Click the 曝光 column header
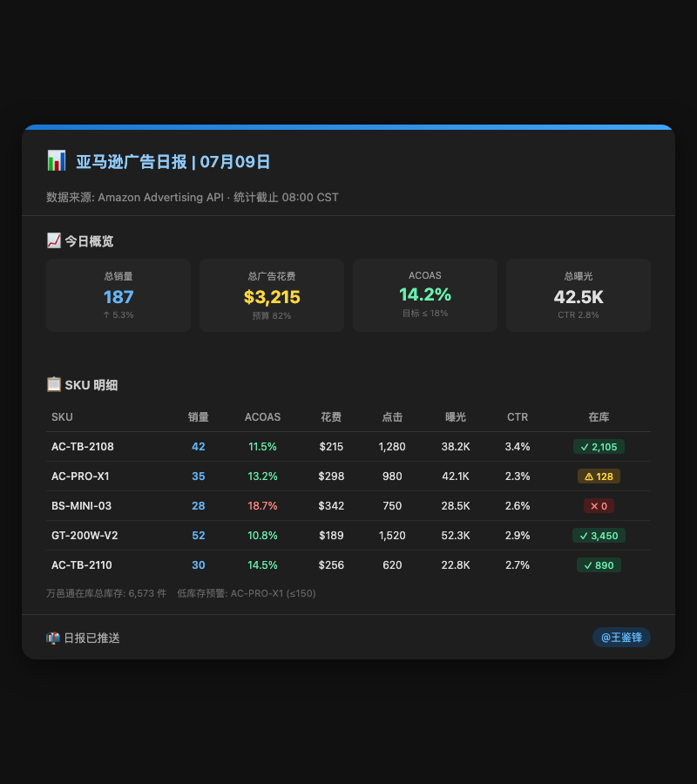The height and width of the screenshot is (784, 697). coord(456,417)
